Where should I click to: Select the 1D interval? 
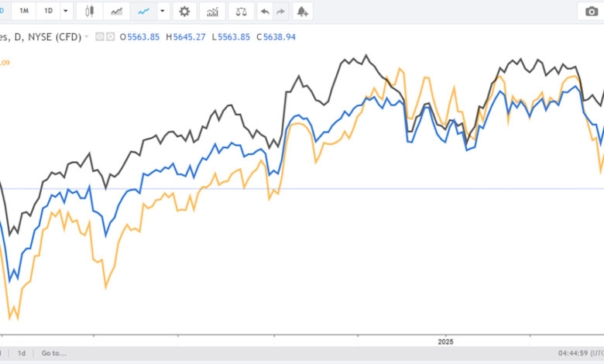click(x=48, y=11)
